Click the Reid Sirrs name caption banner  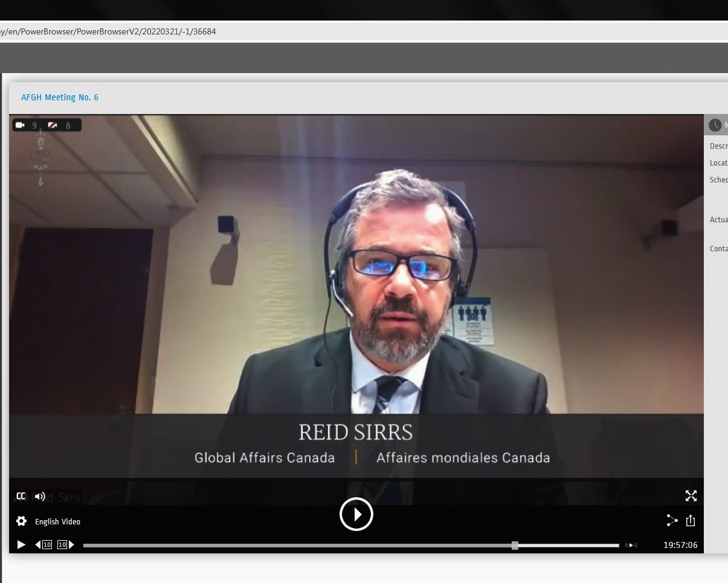356,433
